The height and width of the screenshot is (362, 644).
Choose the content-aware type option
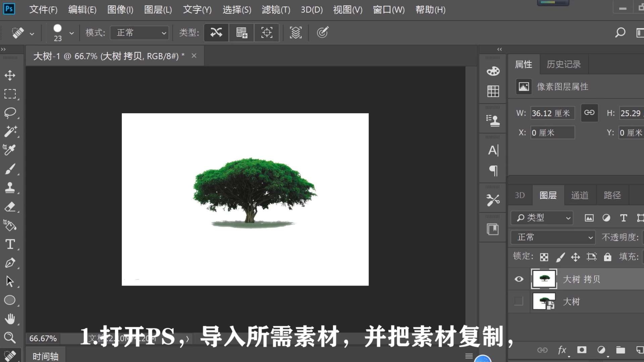point(216,33)
